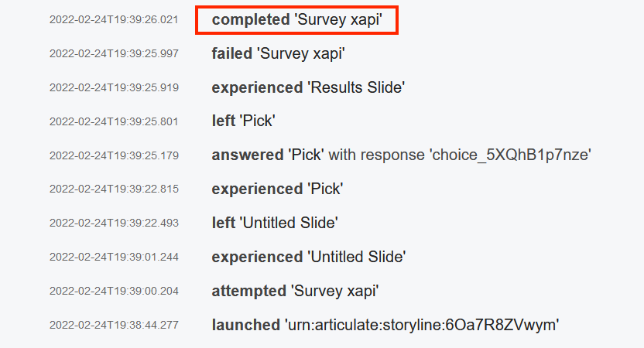Select the timestamp ending 19:39:22.815
Screen dimensions: 644x348
pyautogui.click(x=114, y=189)
